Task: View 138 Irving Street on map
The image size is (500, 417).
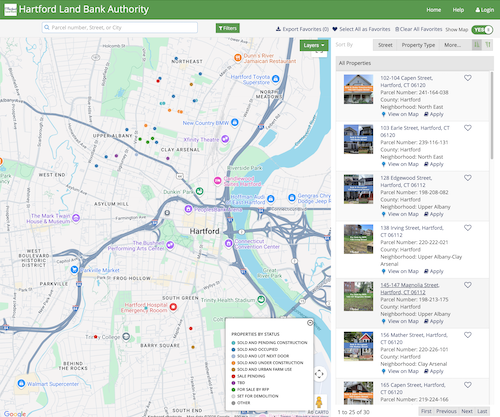Action: tap(400, 271)
